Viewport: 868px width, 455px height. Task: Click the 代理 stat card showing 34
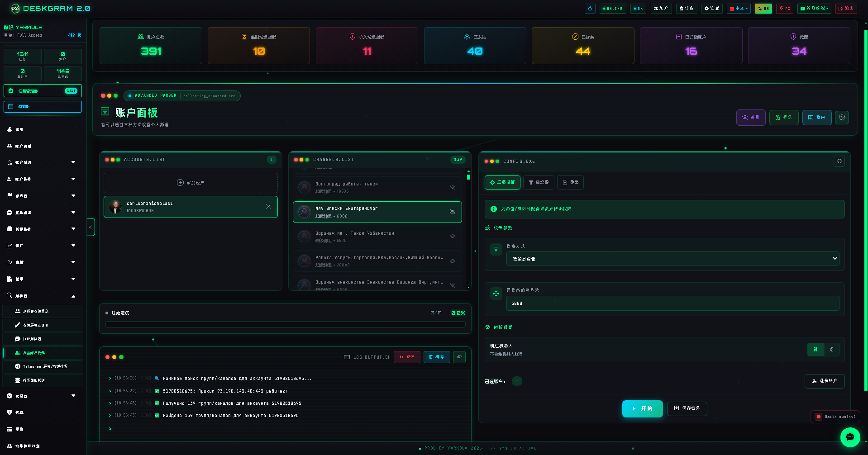[799, 46]
